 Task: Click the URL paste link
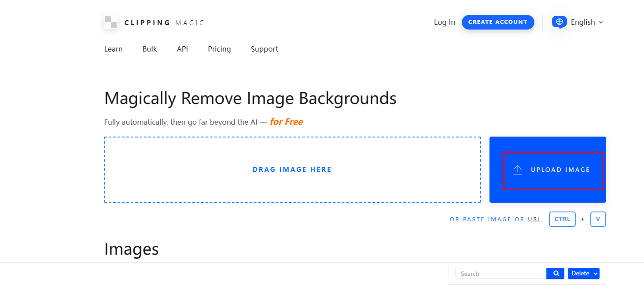[535, 219]
